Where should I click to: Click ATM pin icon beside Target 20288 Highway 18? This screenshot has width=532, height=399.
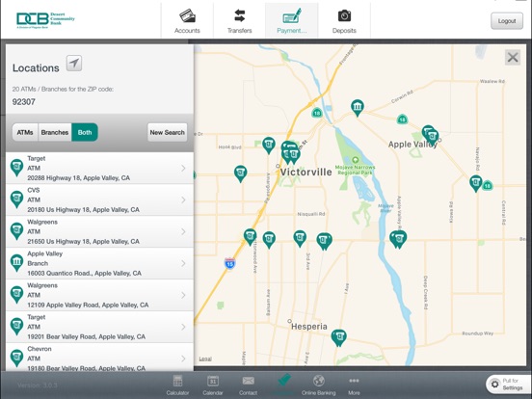pyautogui.click(x=16, y=168)
